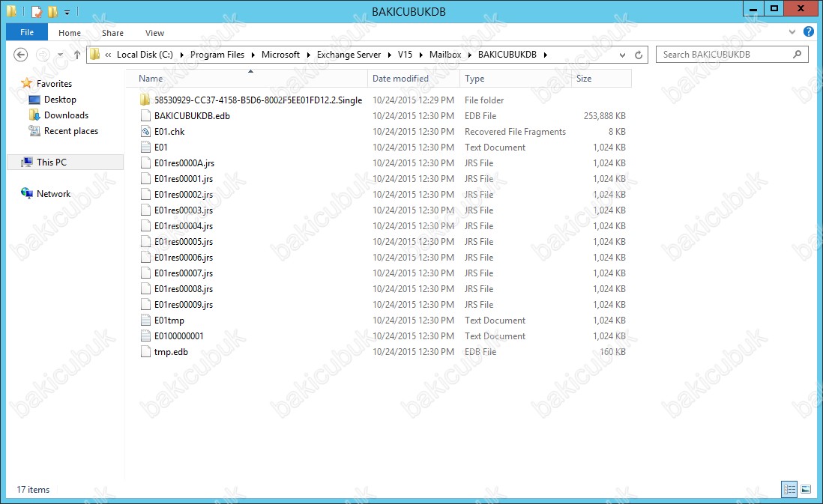Screen dimensions: 823x504
Task: Select the tmp.edb file icon
Action: click(x=145, y=351)
